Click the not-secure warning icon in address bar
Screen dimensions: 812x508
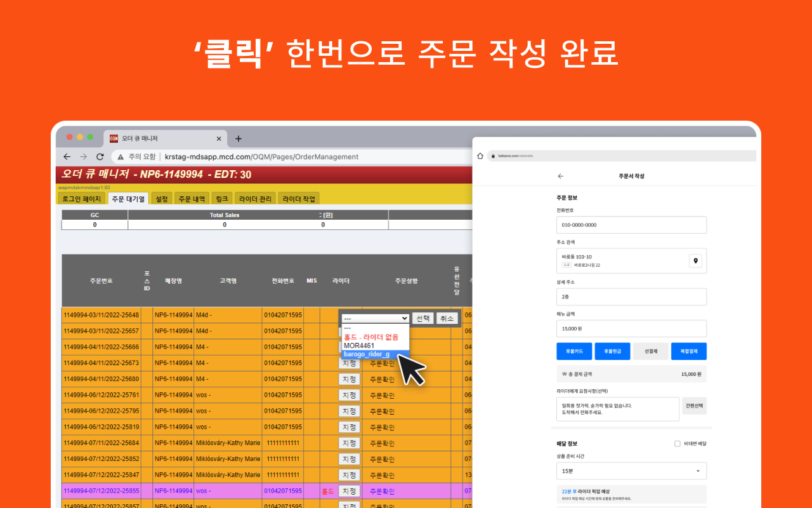pyautogui.click(x=121, y=156)
